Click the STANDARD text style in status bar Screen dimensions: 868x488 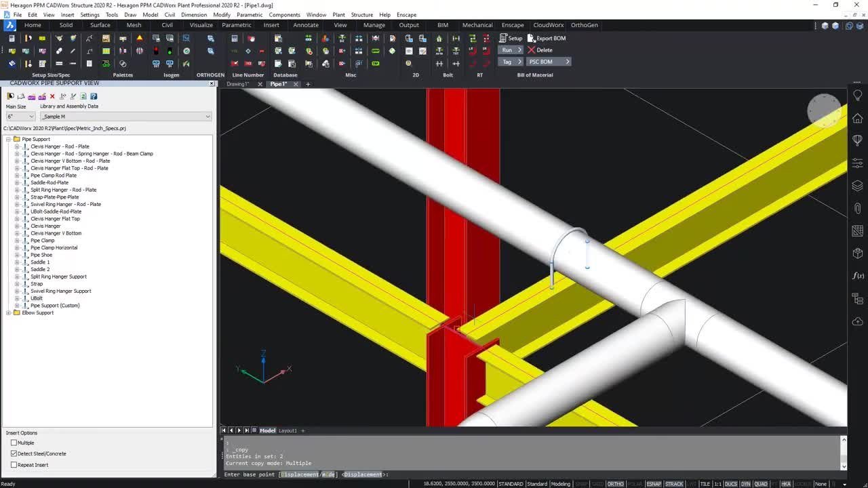coord(511,484)
